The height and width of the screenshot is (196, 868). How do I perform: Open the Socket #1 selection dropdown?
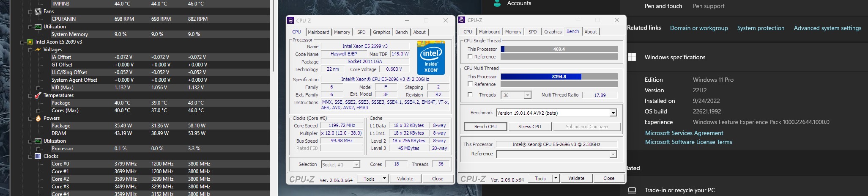pyautogui.click(x=356, y=164)
